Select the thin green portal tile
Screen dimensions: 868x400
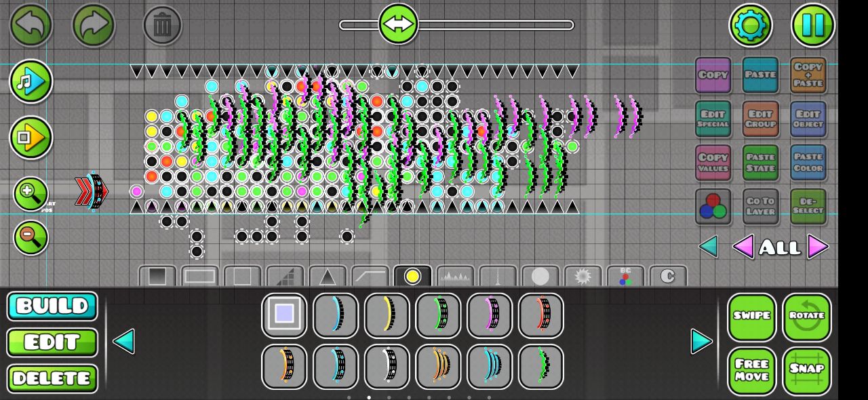(x=541, y=367)
